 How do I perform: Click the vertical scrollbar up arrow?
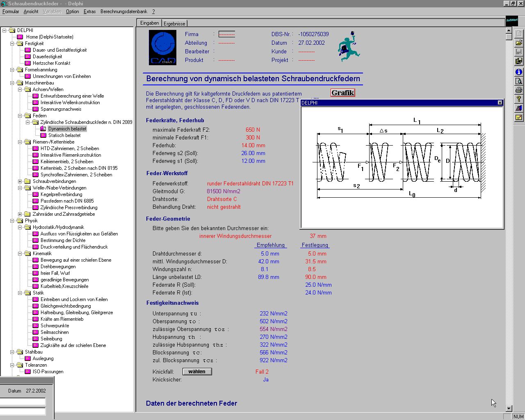tap(509, 30)
